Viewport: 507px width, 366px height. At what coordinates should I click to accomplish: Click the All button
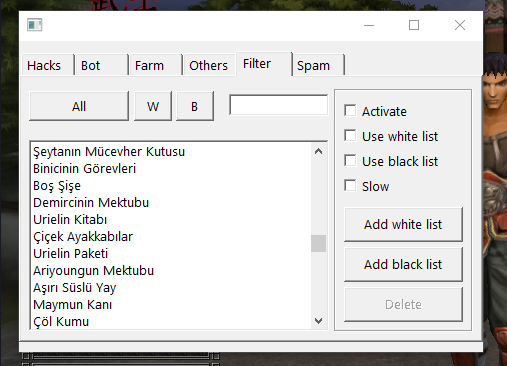click(79, 106)
